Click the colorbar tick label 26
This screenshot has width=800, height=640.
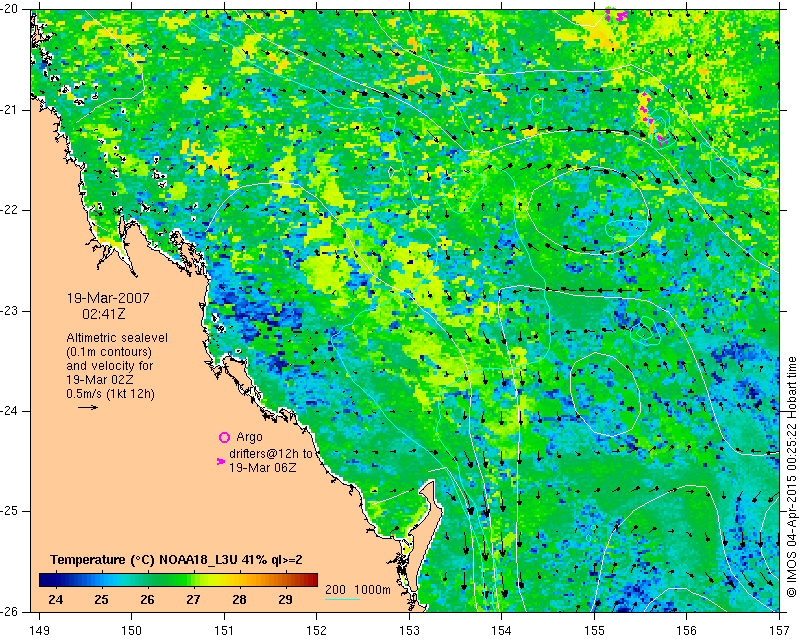tap(147, 599)
